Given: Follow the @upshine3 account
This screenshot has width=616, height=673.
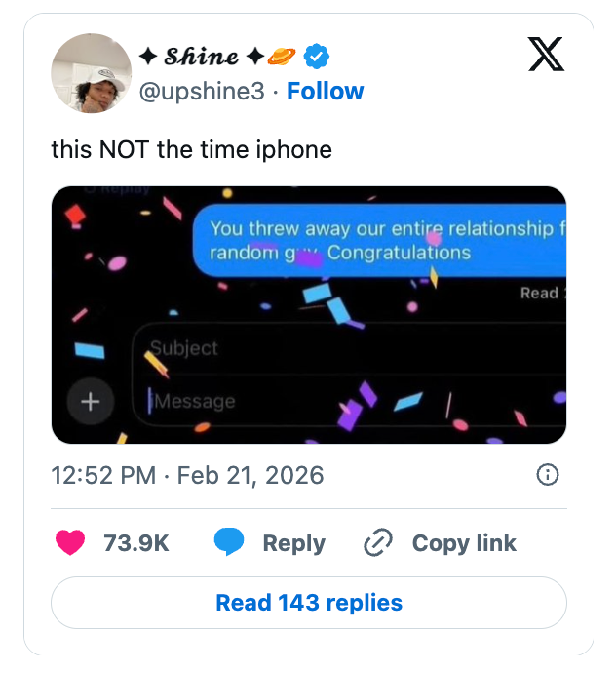Looking at the screenshot, I should [326, 92].
